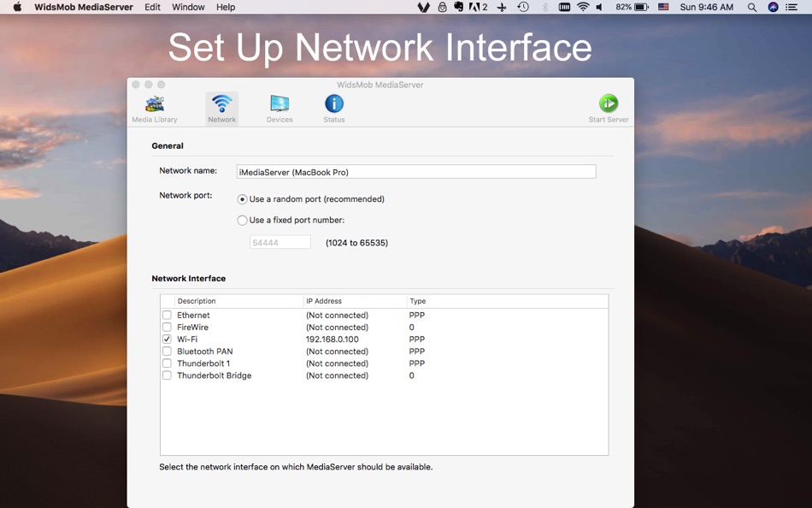Open the WidsMob MediaServer app menu
The image size is (812, 508).
[x=84, y=7]
